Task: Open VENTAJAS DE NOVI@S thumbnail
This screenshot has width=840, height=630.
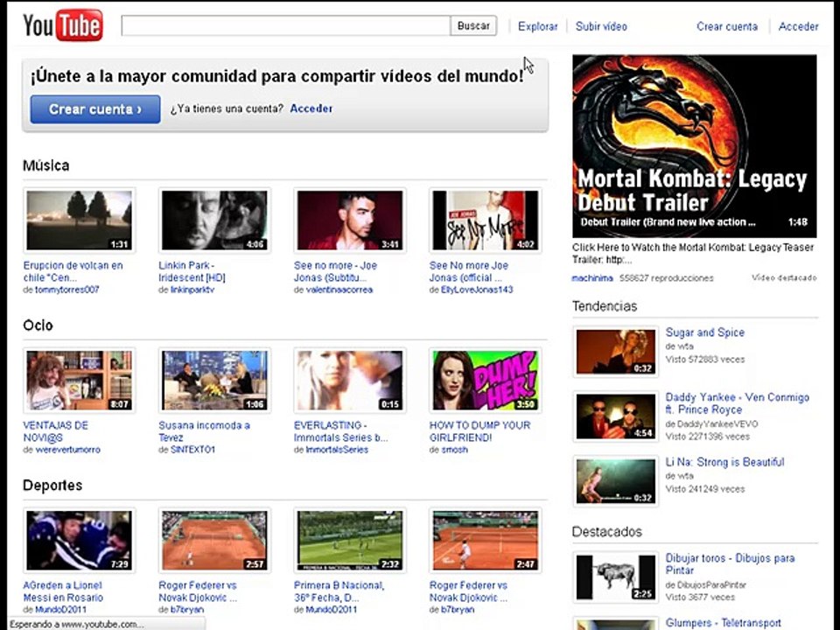Action: pos(80,381)
